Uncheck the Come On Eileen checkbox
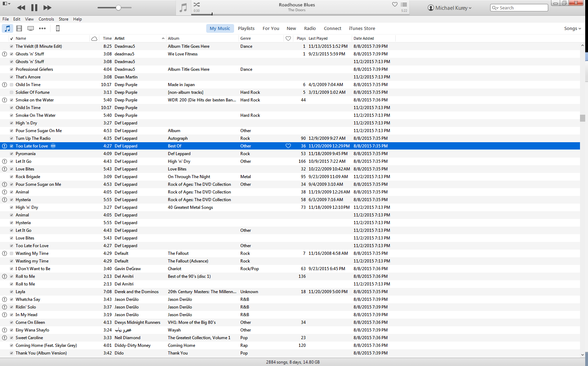588x366 pixels. coord(11,322)
